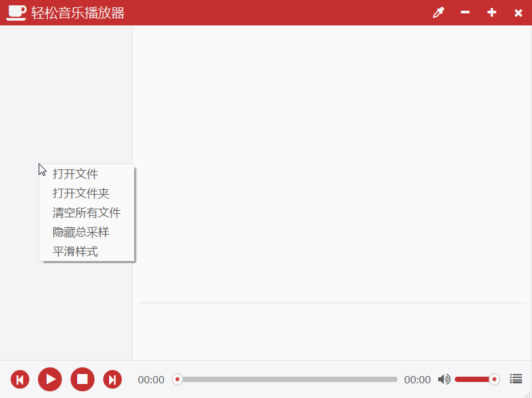532x398 pixels.
Task: Click the red volume slider knob
Action: coord(494,379)
